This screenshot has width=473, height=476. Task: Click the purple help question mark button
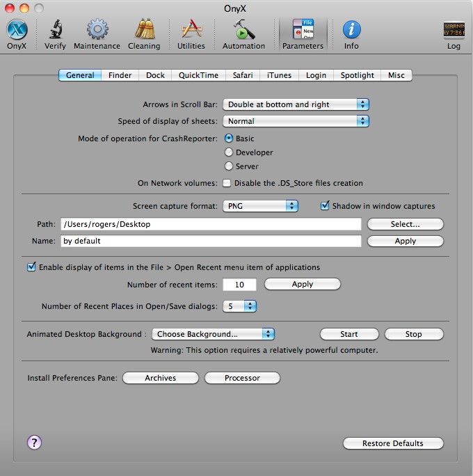point(34,443)
